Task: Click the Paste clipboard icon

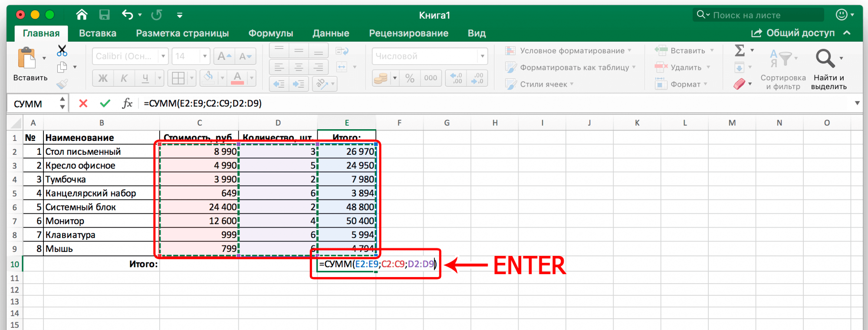Action: 27,58
